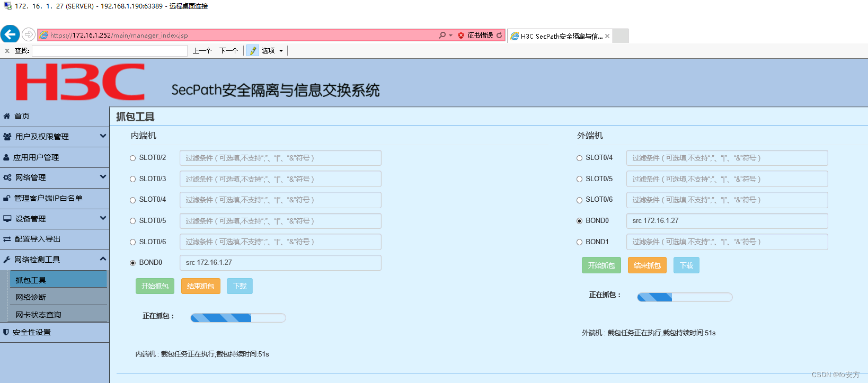Click the monitor icon beside 设备管理
This screenshot has height=383, width=868.
coord(7,219)
